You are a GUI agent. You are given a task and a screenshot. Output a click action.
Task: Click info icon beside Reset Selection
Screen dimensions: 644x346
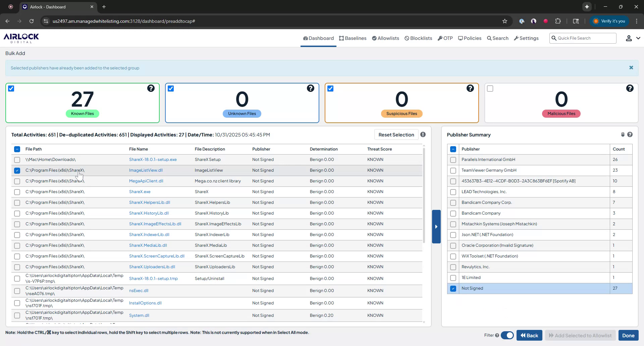click(423, 134)
